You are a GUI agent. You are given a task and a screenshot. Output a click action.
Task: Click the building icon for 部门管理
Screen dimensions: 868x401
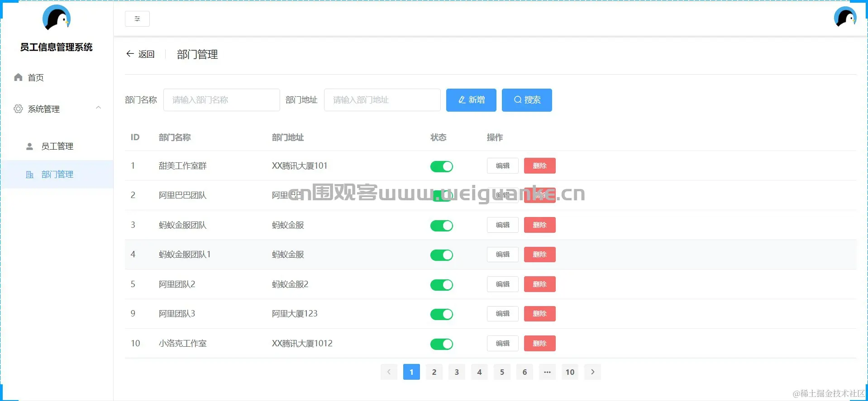29,175
